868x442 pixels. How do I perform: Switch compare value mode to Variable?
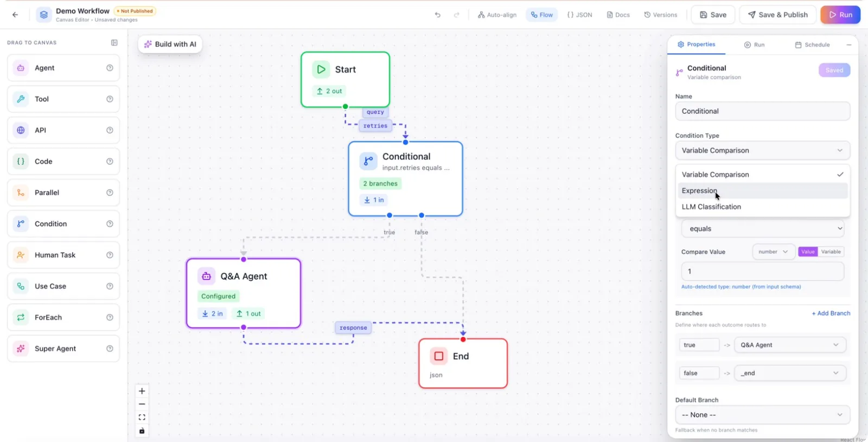coord(831,252)
